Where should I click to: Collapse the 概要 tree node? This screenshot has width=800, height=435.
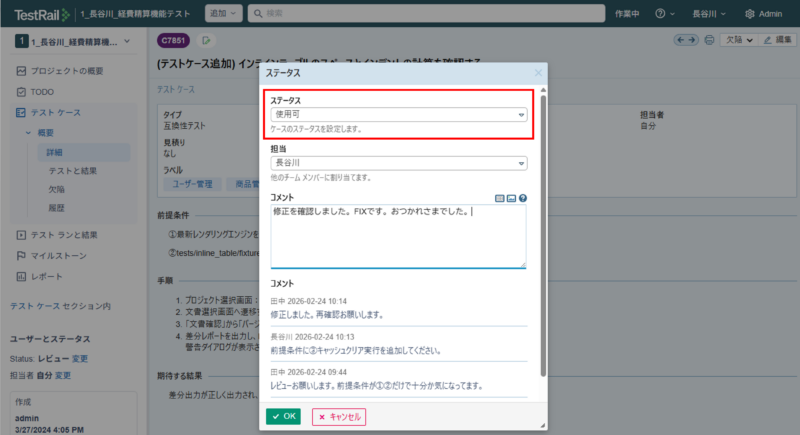[28, 133]
